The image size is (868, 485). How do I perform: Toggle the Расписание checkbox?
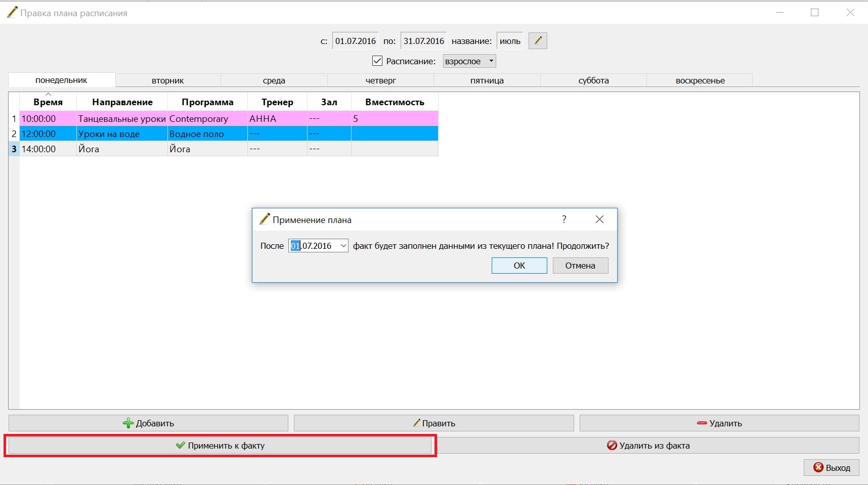tap(377, 61)
